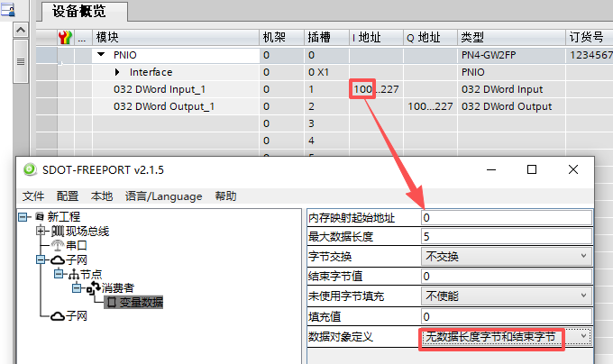Click the 消费者 consumer icon in tree
Viewport: 613px width, 364px height.
click(x=91, y=288)
